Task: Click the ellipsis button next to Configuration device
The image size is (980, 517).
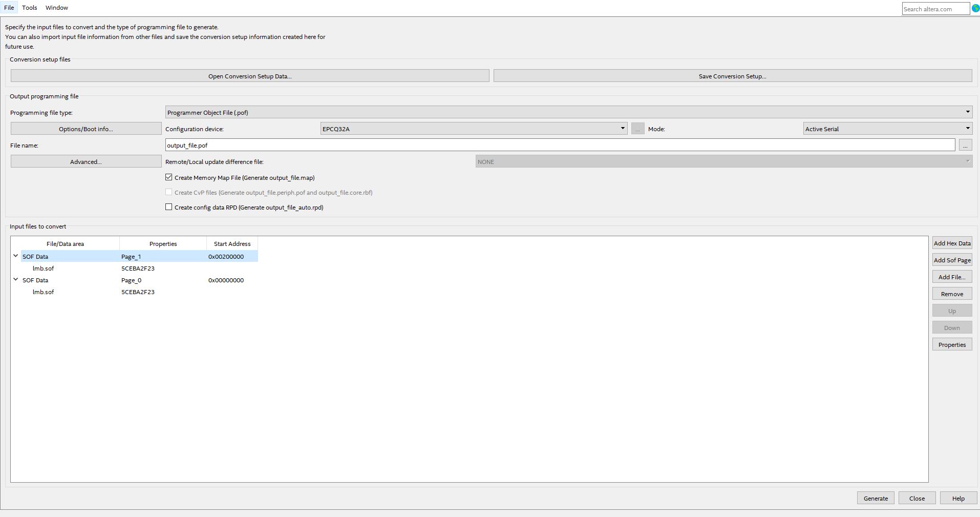Action: 637,129
